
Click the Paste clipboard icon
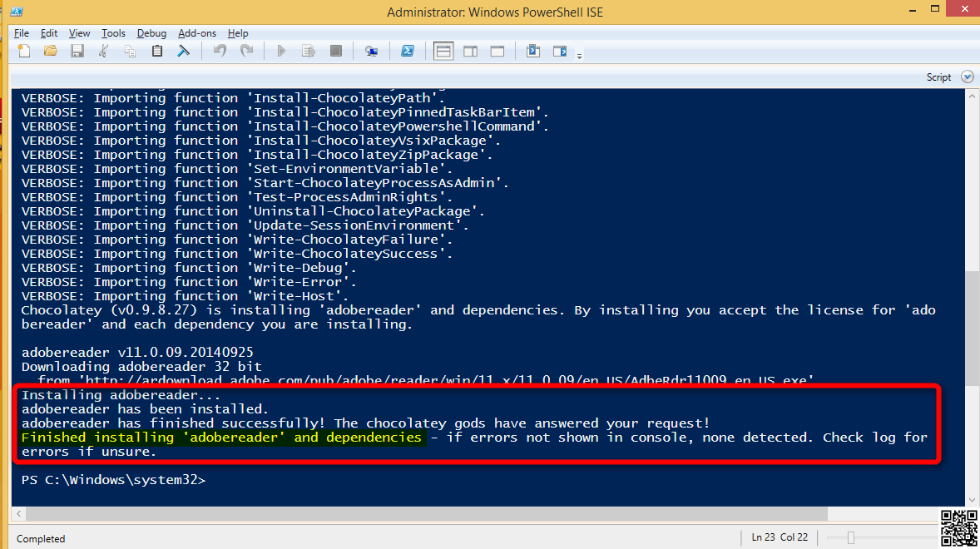pos(156,52)
